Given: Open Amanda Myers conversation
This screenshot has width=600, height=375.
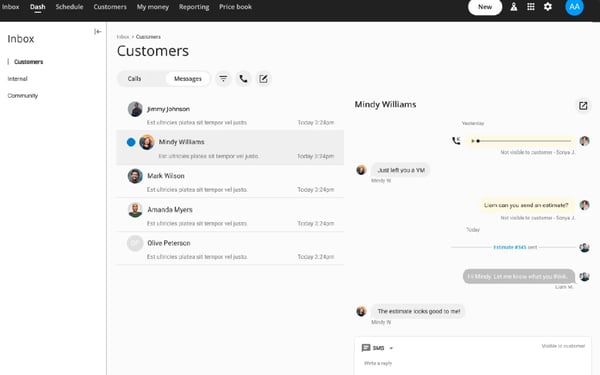Looking at the screenshot, I should 230,215.
